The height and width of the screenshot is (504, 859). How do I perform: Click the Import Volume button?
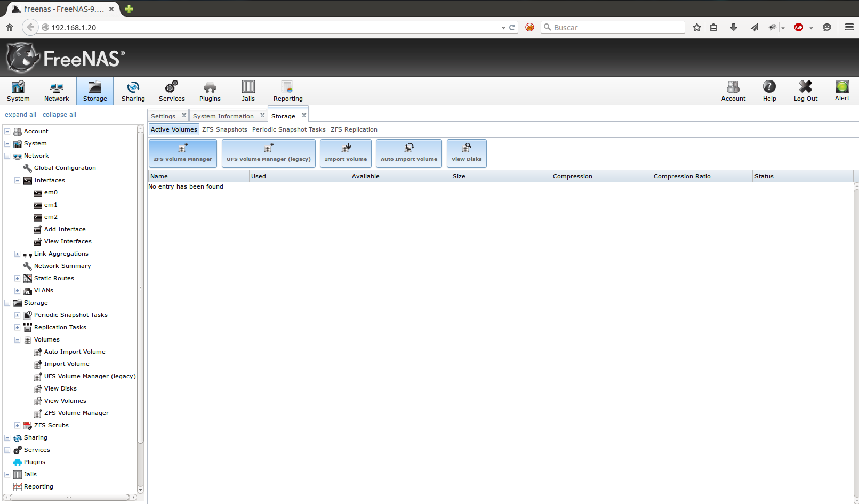346,153
